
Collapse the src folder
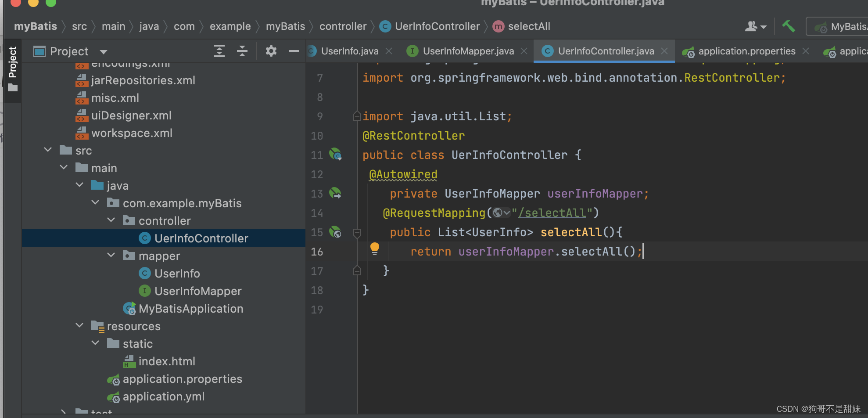tap(48, 150)
